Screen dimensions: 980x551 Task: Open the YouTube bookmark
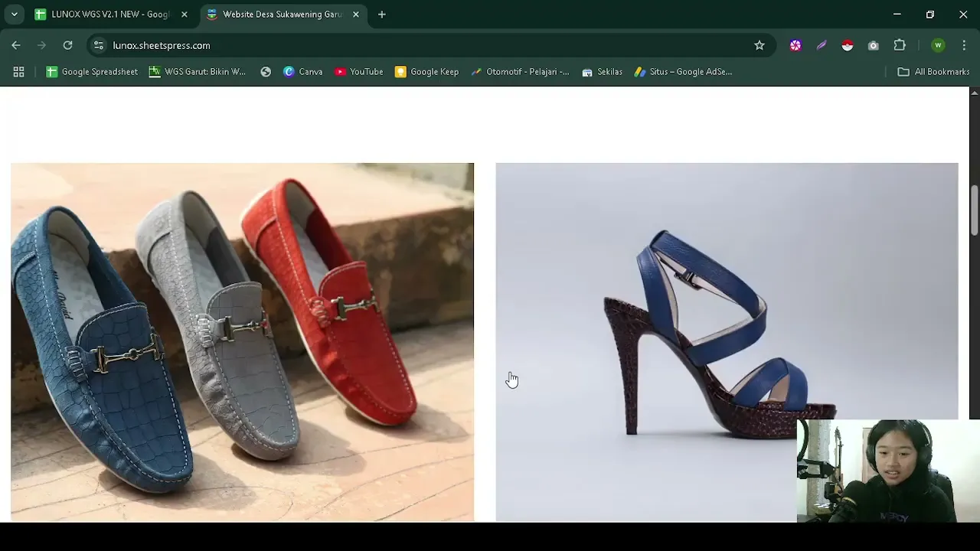[358, 72]
